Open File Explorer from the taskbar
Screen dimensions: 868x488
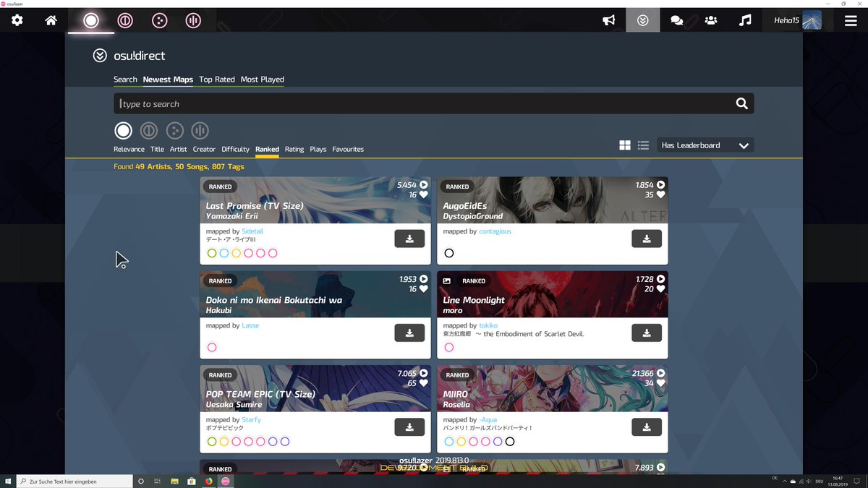174,481
